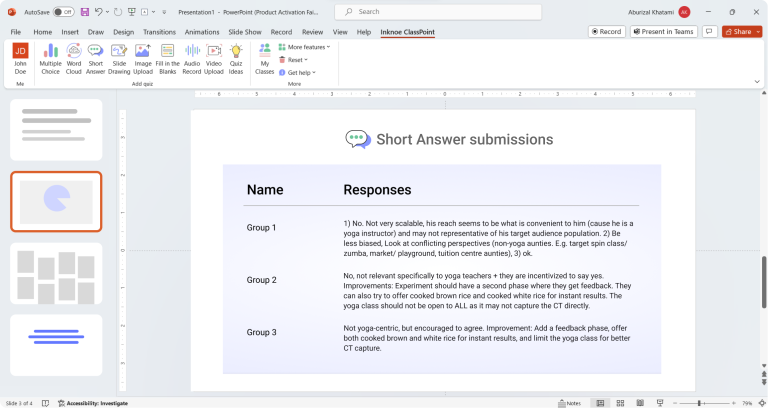The image size is (768, 408).
Task: Switch to the Slide Show tab
Action: click(x=245, y=31)
